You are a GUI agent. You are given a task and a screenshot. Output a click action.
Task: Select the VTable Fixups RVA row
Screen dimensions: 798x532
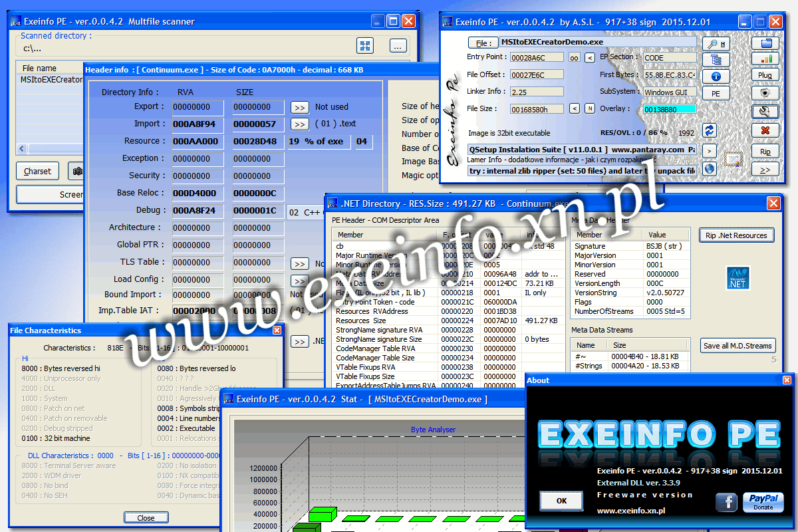click(449, 367)
